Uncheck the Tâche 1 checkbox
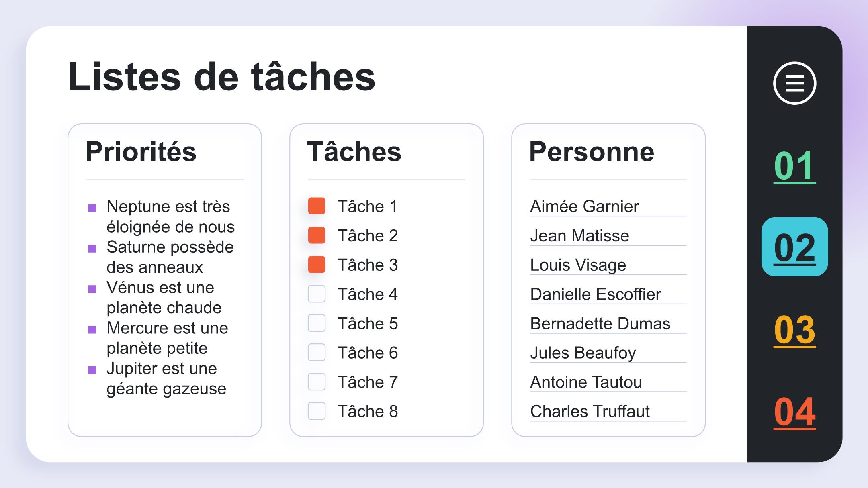The width and height of the screenshot is (868, 488). click(x=317, y=206)
